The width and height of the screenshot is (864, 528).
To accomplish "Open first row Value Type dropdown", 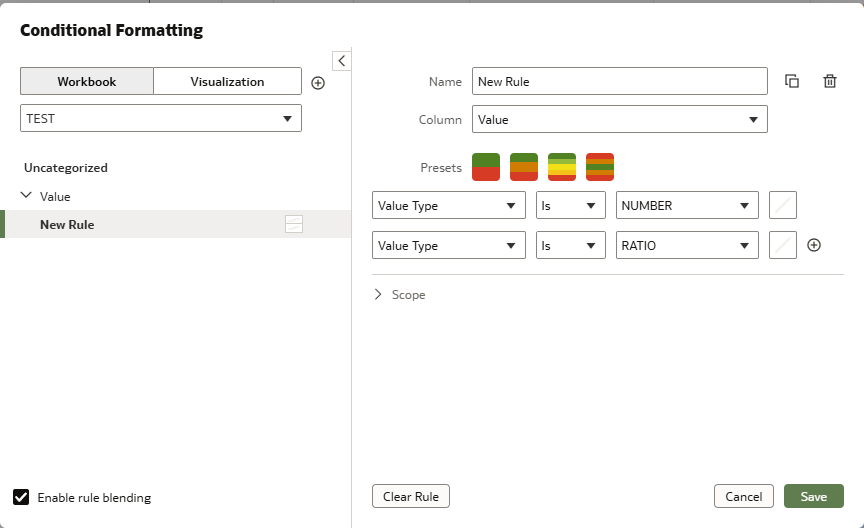I will [449, 206].
